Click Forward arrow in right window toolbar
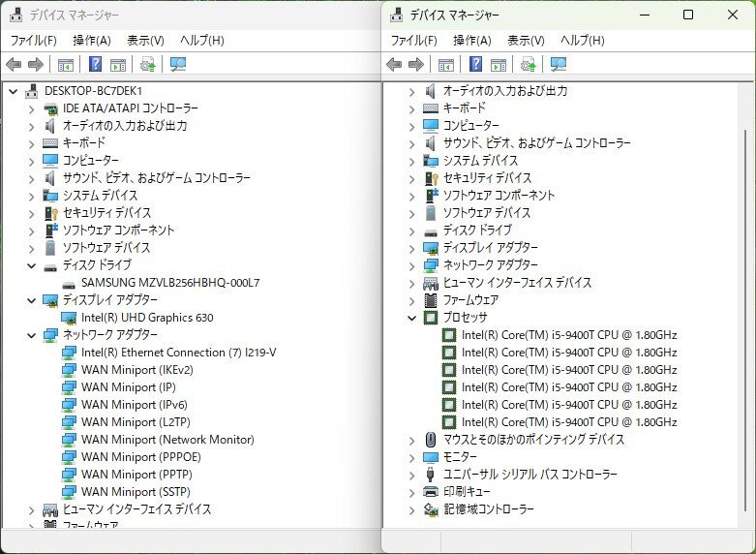 [416, 64]
